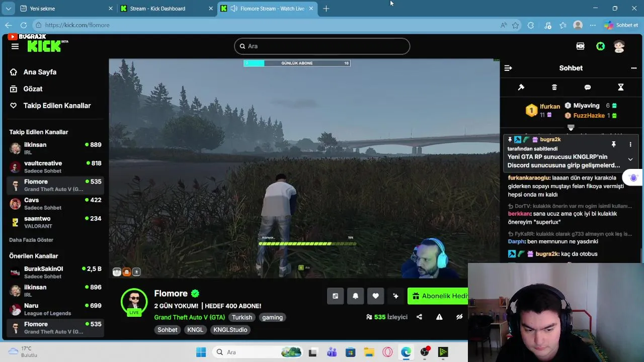Image resolution: width=644 pixels, height=362 pixels.
Task: Click the sparkle button beside follow
Action: (x=395, y=296)
